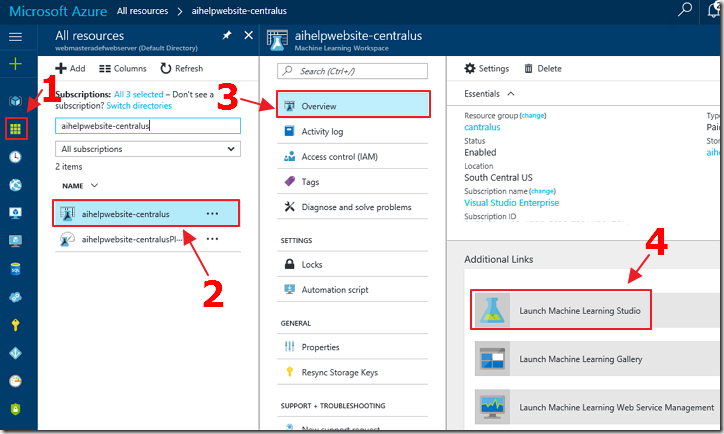Open the cantralus resource group link
Image resolution: width=724 pixels, height=434 pixels.
coord(482,127)
